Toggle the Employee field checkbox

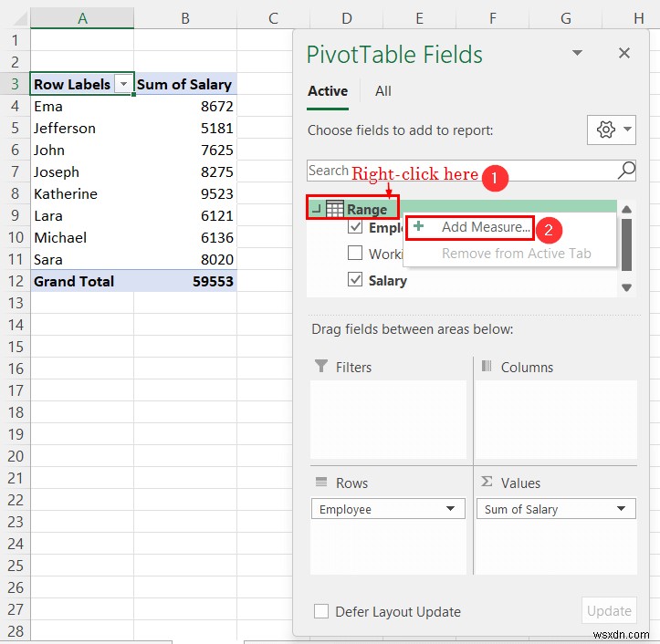(x=356, y=228)
